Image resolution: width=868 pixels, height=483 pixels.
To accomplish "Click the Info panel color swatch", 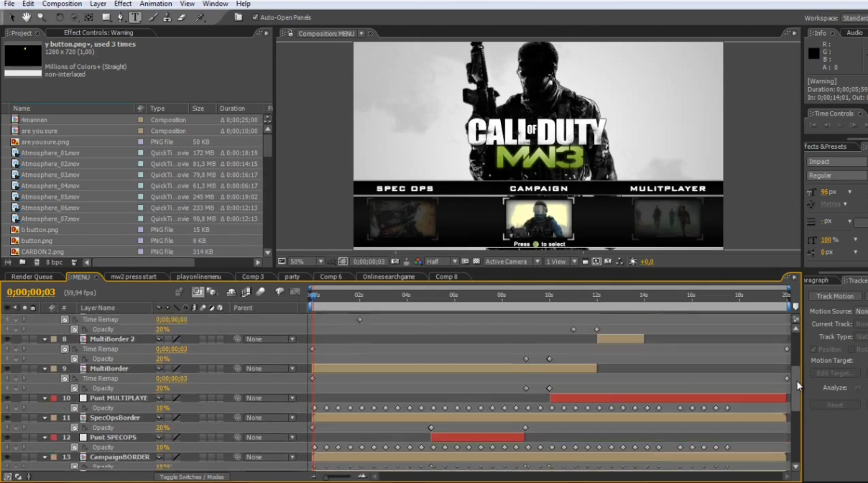I will (x=814, y=53).
